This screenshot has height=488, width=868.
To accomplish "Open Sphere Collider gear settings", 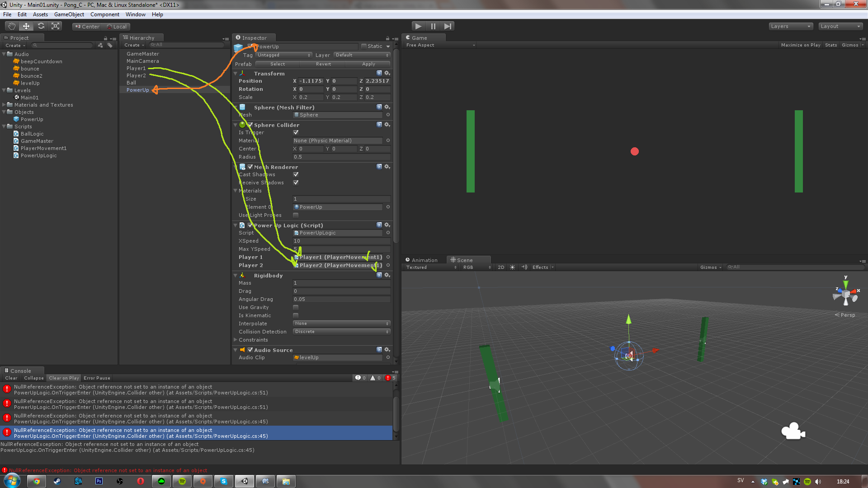I will pos(387,125).
